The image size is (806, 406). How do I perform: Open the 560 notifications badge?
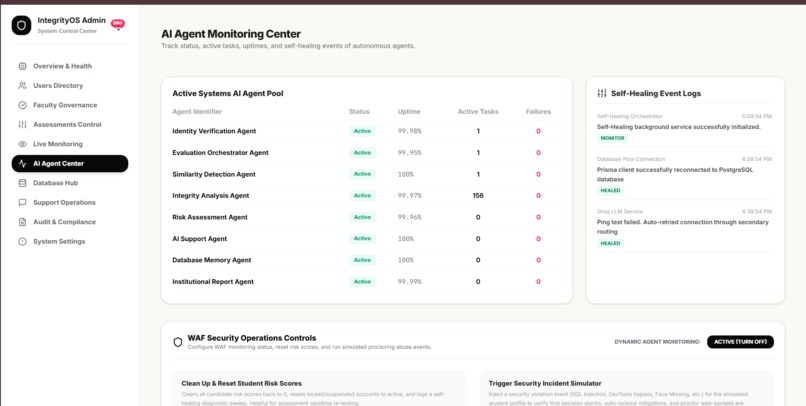[x=118, y=23]
